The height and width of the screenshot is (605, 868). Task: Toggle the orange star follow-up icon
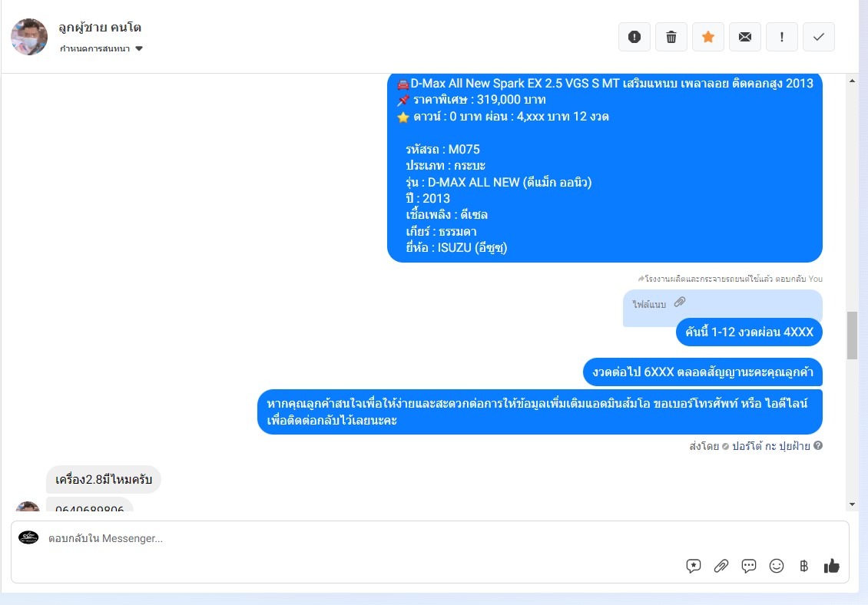(x=708, y=37)
